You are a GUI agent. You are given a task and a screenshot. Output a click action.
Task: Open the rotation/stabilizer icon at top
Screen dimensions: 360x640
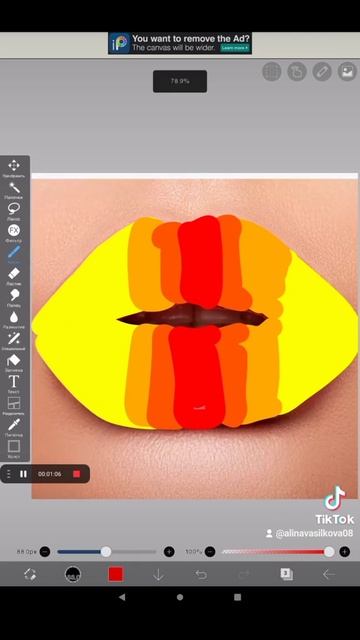pyautogui.click(x=297, y=71)
